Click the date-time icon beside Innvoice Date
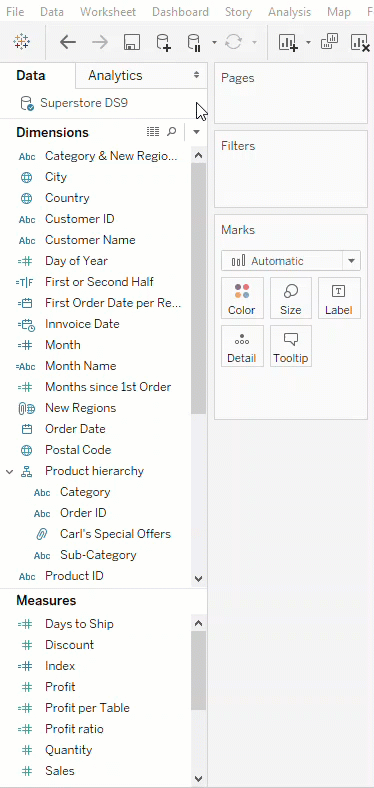This screenshot has height=788, width=374. pos(26,325)
